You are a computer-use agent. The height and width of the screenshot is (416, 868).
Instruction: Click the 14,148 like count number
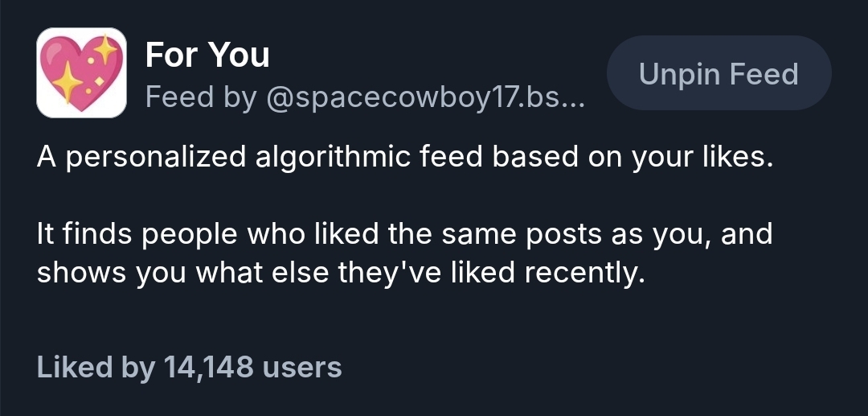coord(207,368)
